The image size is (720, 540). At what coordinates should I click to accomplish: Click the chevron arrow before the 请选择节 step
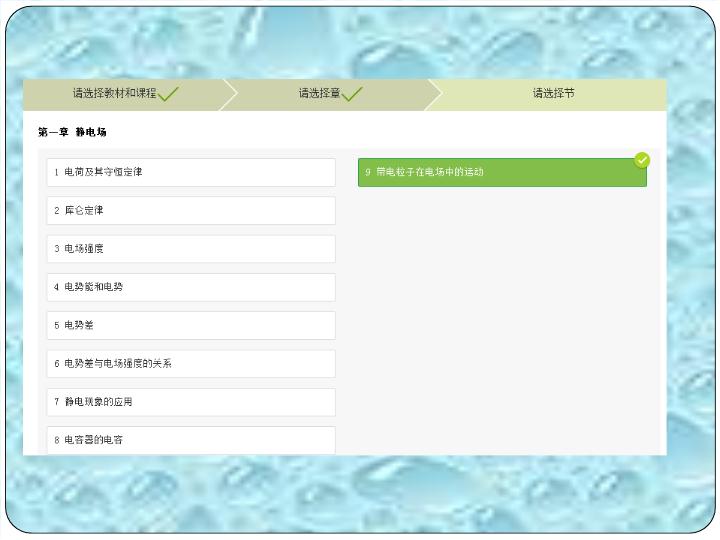pyautogui.click(x=433, y=94)
